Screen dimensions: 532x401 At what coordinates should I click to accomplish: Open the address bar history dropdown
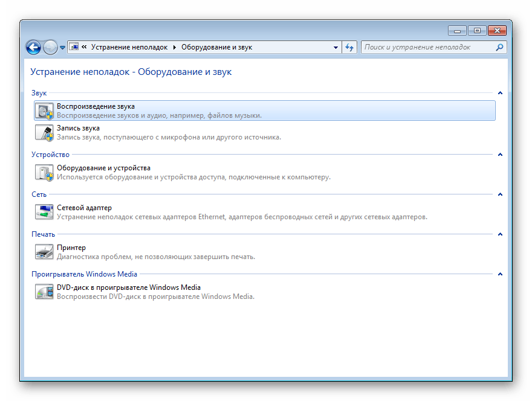(x=336, y=47)
